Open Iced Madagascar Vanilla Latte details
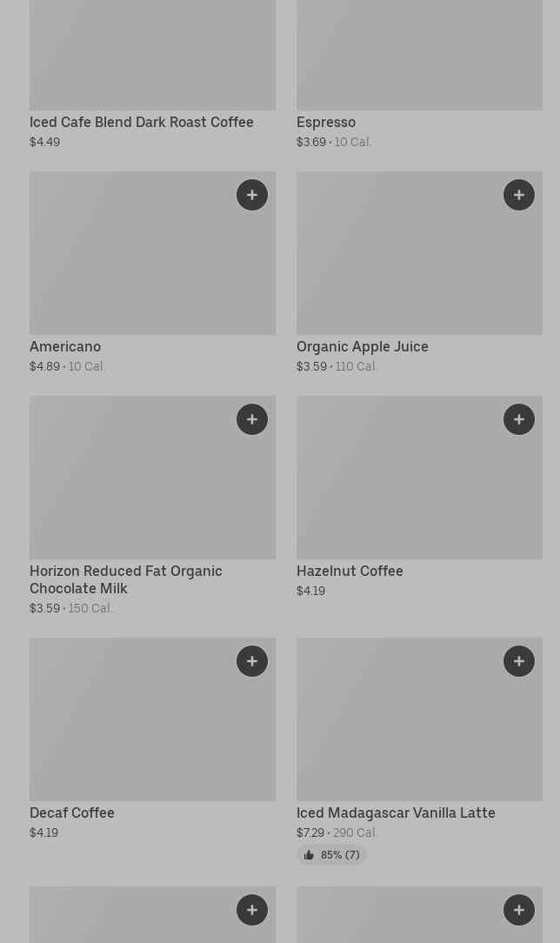Image resolution: width=560 pixels, height=943 pixels. coord(396,813)
